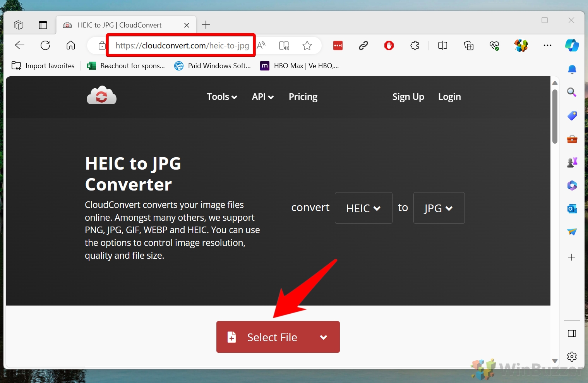Go back to the previous page

[20, 45]
